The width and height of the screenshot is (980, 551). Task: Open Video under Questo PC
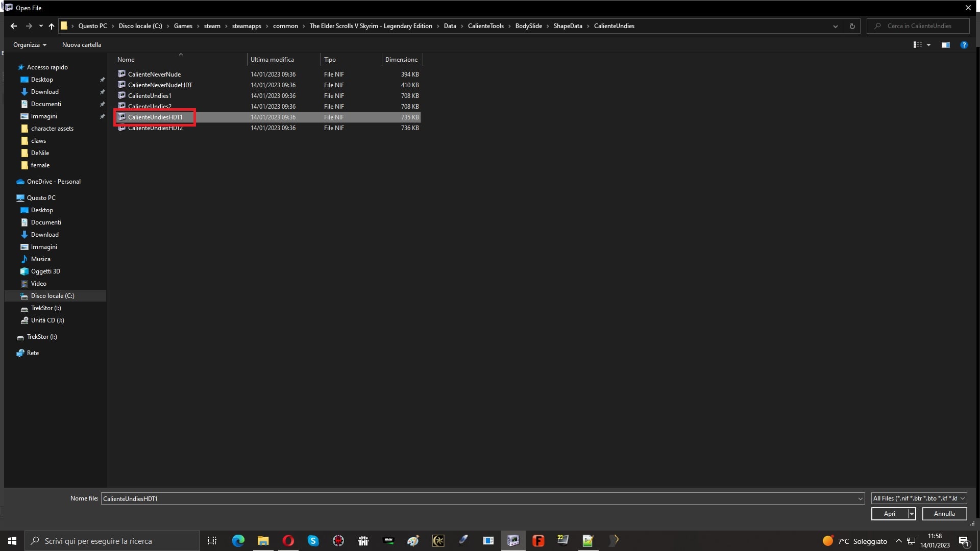tap(38, 284)
